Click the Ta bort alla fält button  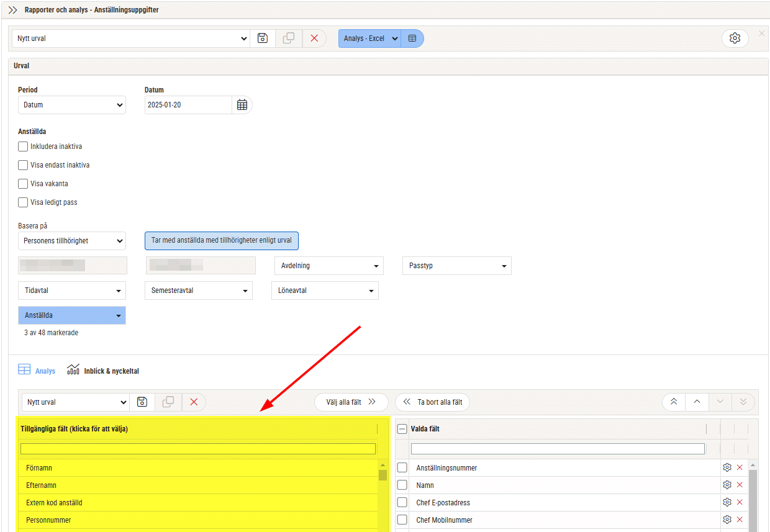tap(433, 402)
